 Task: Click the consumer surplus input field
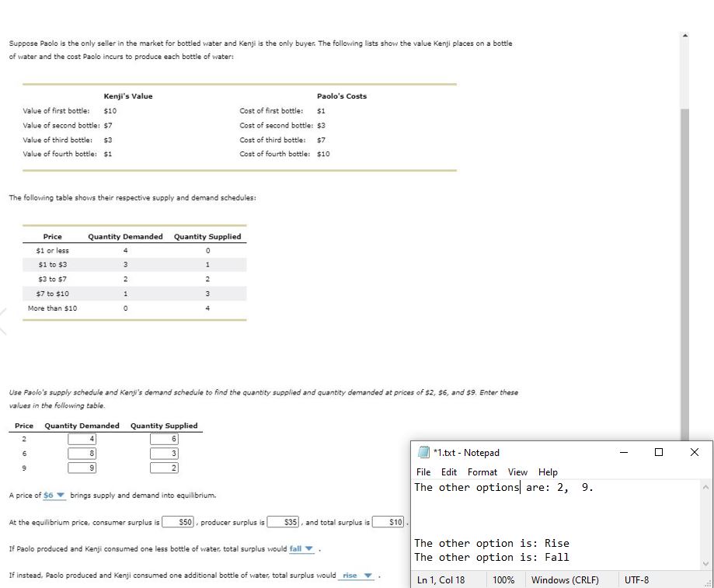click(178, 522)
